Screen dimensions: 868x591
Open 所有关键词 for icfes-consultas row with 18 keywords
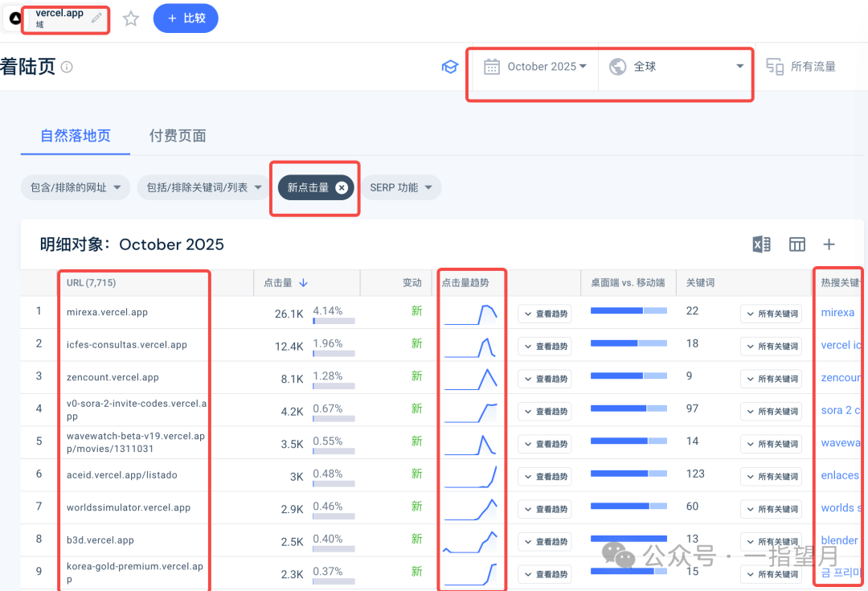tap(771, 347)
